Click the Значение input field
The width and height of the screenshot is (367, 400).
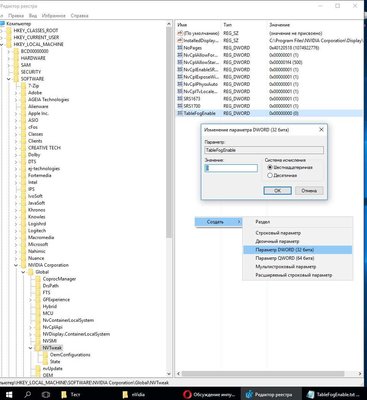coord(231,168)
